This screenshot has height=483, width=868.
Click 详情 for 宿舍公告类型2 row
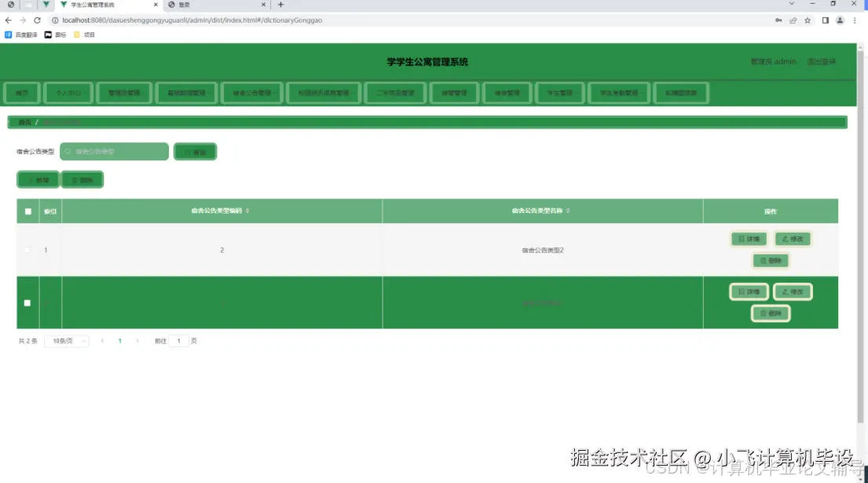pyautogui.click(x=749, y=239)
